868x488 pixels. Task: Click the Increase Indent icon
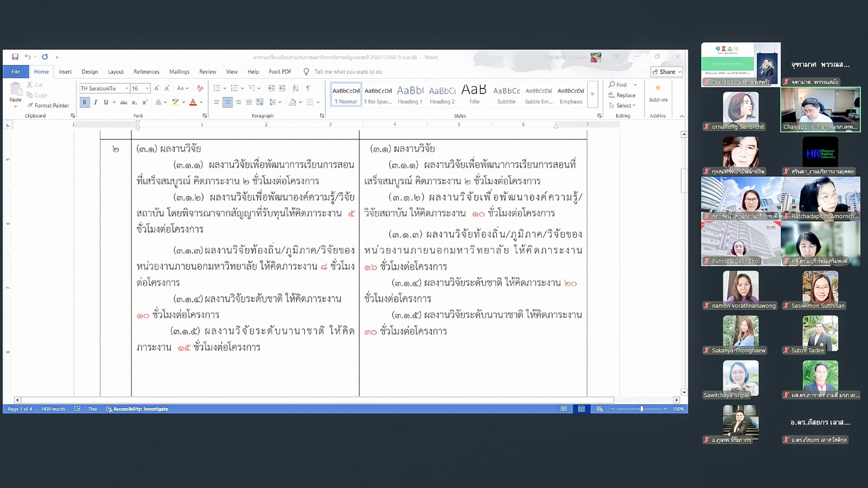pos(282,88)
